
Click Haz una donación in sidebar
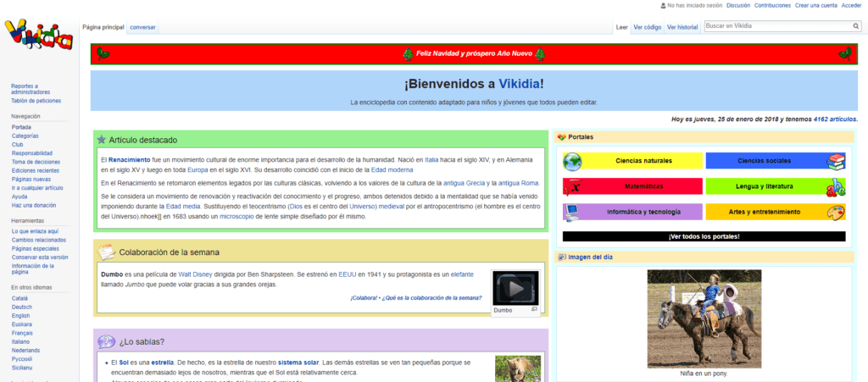[33, 205]
